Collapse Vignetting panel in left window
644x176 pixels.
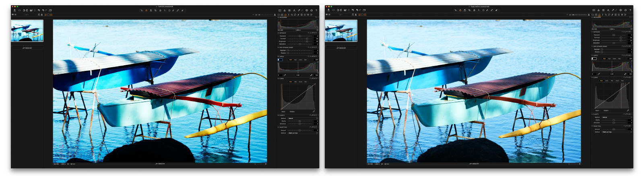tap(278, 127)
